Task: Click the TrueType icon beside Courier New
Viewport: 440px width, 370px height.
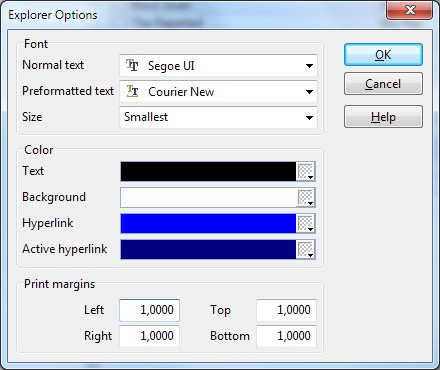Action: coord(132,91)
